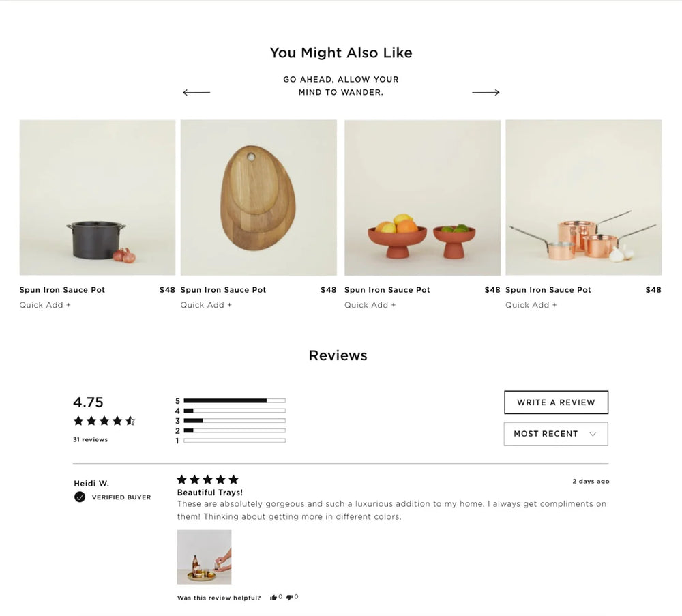Open the copper saucepans product image
The width and height of the screenshot is (682, 616).
coord(583,198)
